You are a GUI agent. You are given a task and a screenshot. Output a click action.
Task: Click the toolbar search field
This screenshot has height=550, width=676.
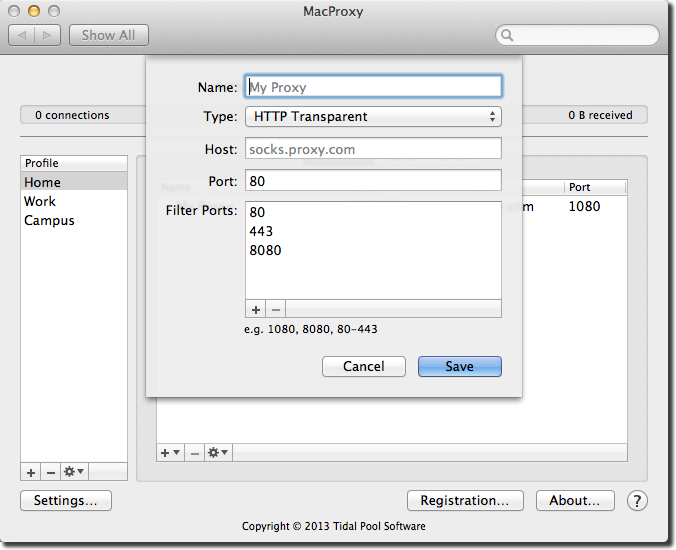577,35
